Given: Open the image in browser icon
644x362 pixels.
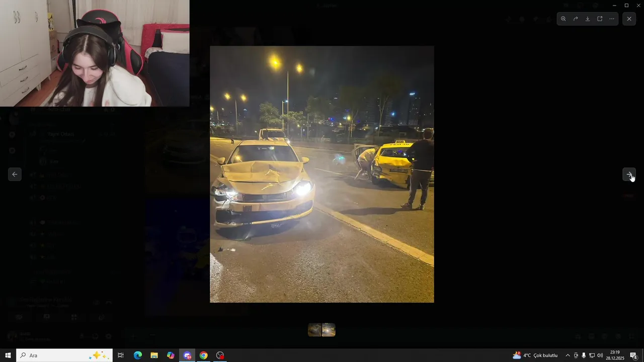Looking at the screenshot, I should click(x=600, y=19).
